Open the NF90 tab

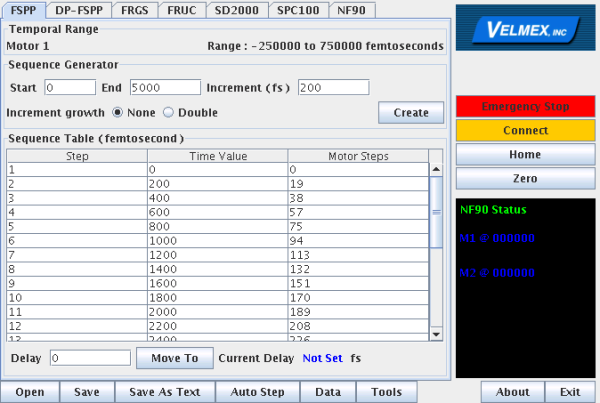(x=351, y=10)
